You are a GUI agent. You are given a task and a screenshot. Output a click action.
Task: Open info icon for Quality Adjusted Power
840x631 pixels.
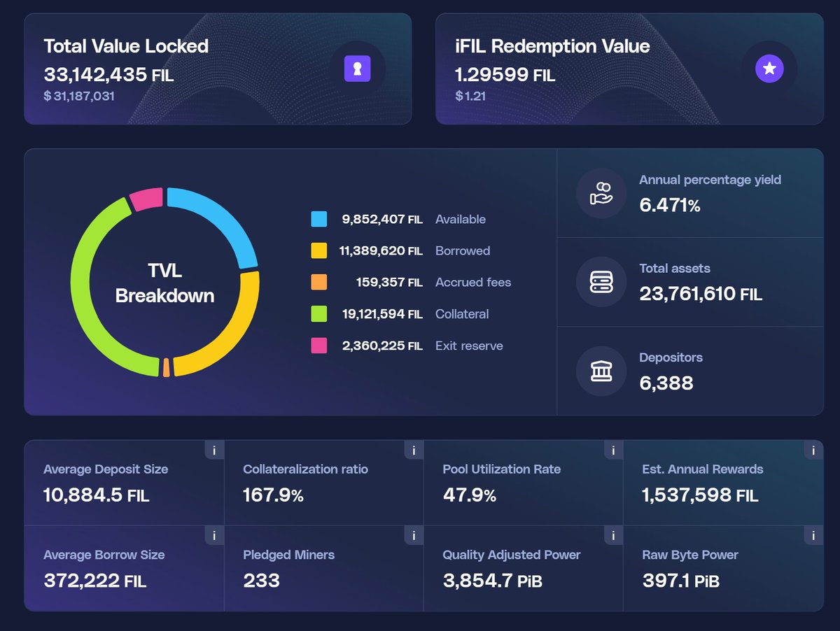coord(613,536)
